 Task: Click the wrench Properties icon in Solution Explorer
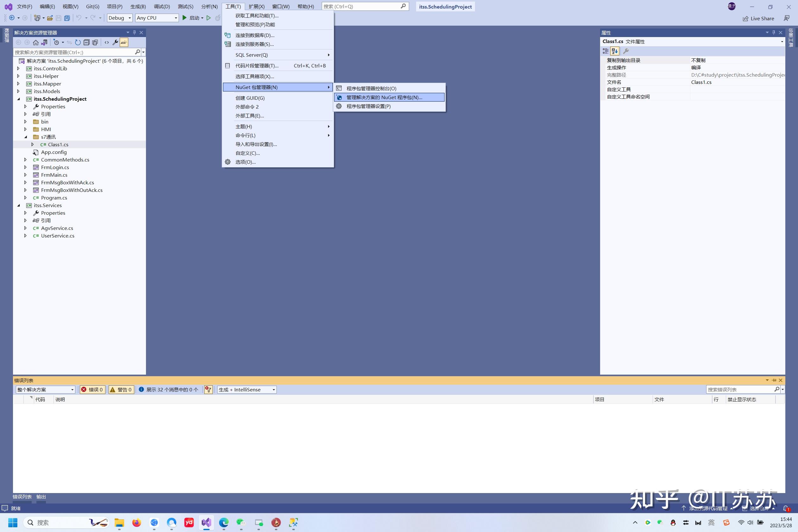115,42
